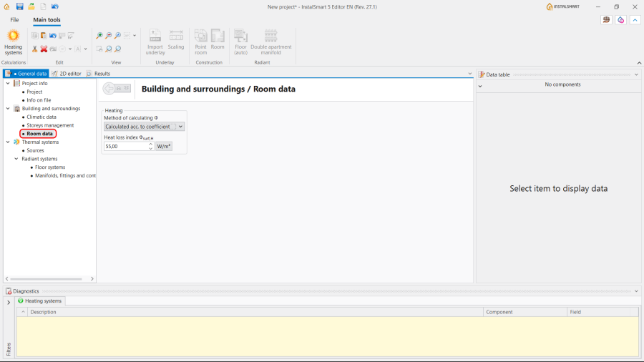The height and width of the screenshot is (362, 644).
Task: Click the new document icon in title bar
Action: click(x=43, y=6)
